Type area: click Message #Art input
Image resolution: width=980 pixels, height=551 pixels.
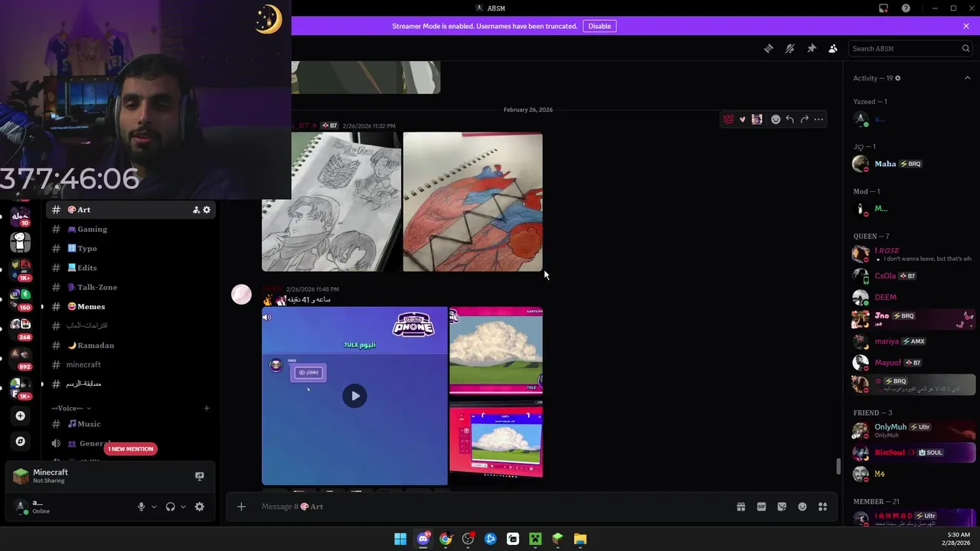point(490,507)
